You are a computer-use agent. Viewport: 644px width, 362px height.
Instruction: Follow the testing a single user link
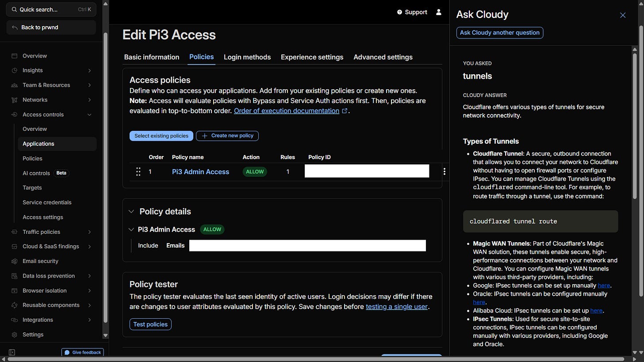[397, 306]
